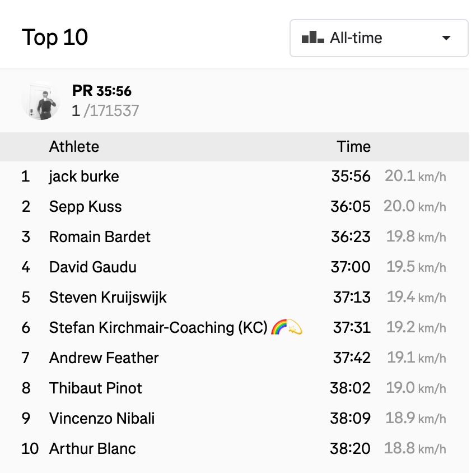The image size is (476, 473).
Task: Click the dropdown arrow beside All-time
Action: [x=446, y=38]
